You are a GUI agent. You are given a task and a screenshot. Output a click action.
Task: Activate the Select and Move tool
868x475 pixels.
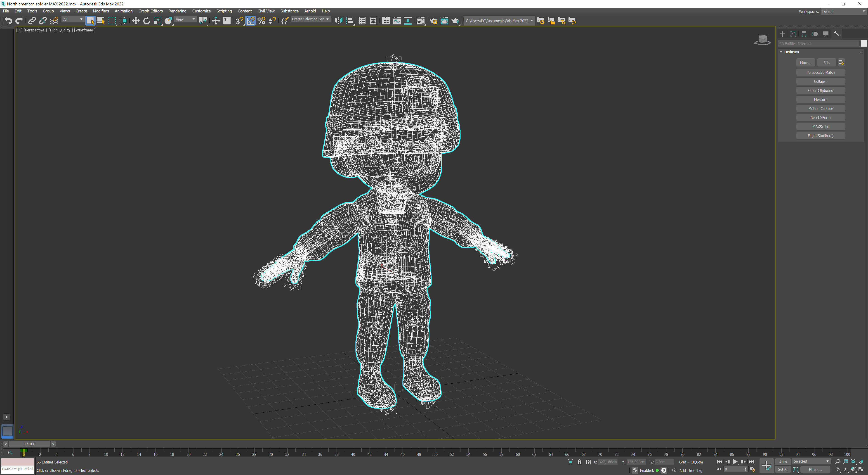point(135,21)
